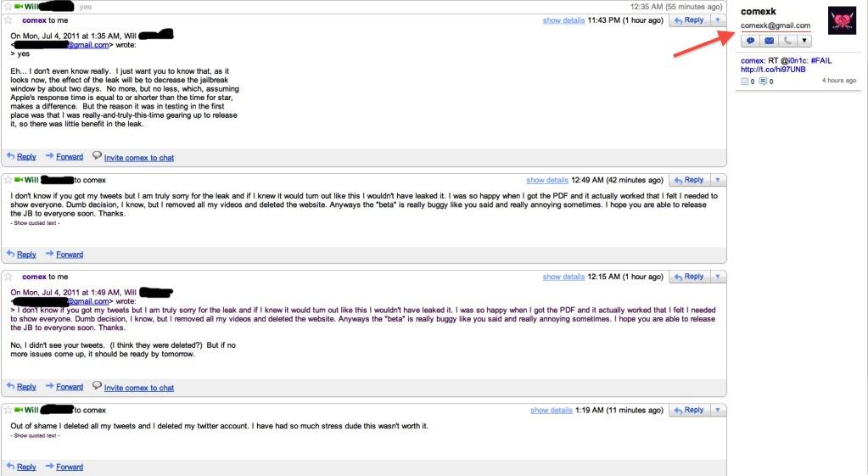Open comexk's heart avatar picture
The image size is (868, 476).
click(841, 21)
